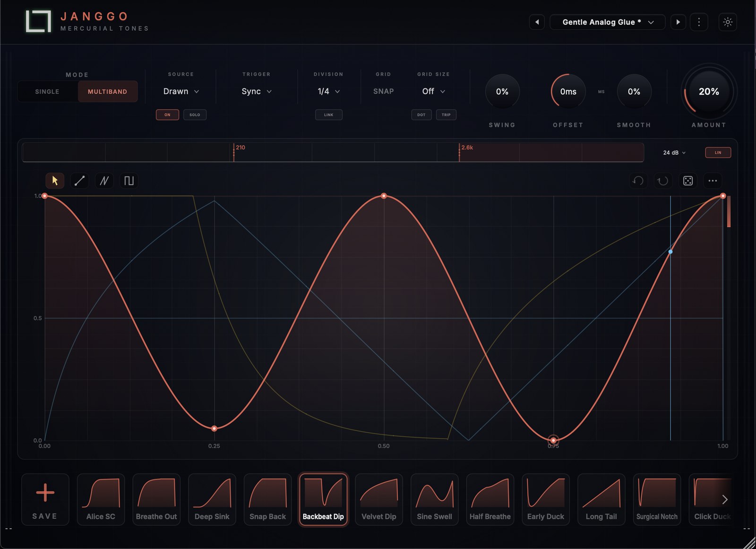Select curve node at 0.50 peak
This screenshot has width=756, height=549.
point(384,196)
